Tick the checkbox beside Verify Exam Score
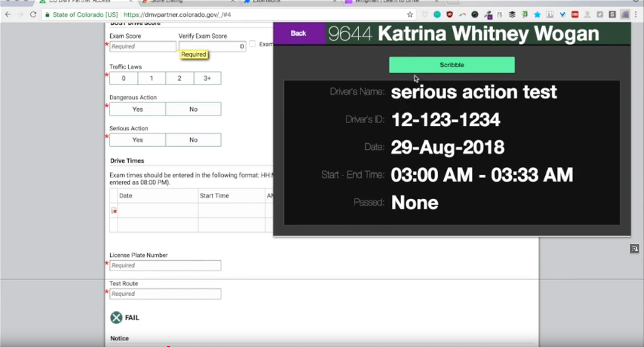644x347 pixels. pyautogui.click(x=253, y=44)
